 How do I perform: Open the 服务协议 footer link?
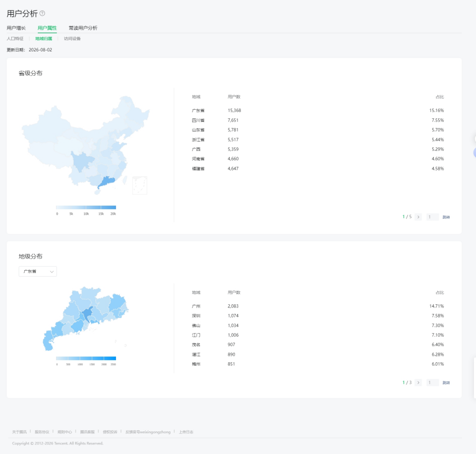coord(42,432)
